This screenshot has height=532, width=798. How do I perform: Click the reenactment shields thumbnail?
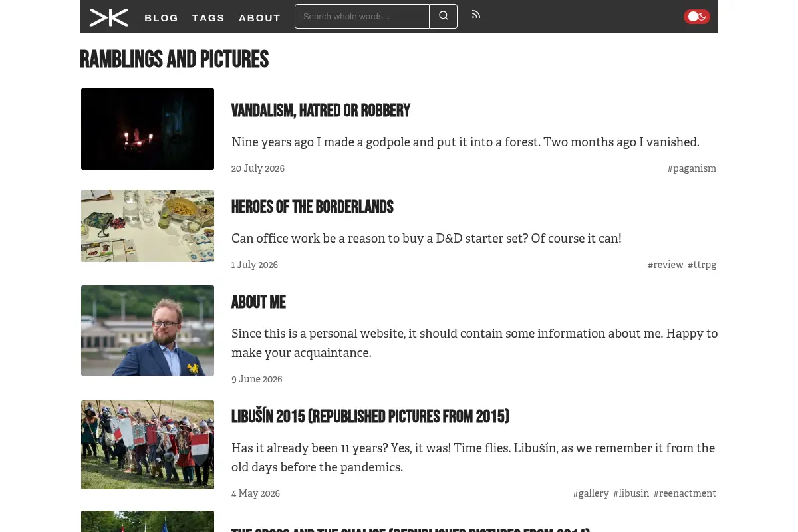[148, 445]
